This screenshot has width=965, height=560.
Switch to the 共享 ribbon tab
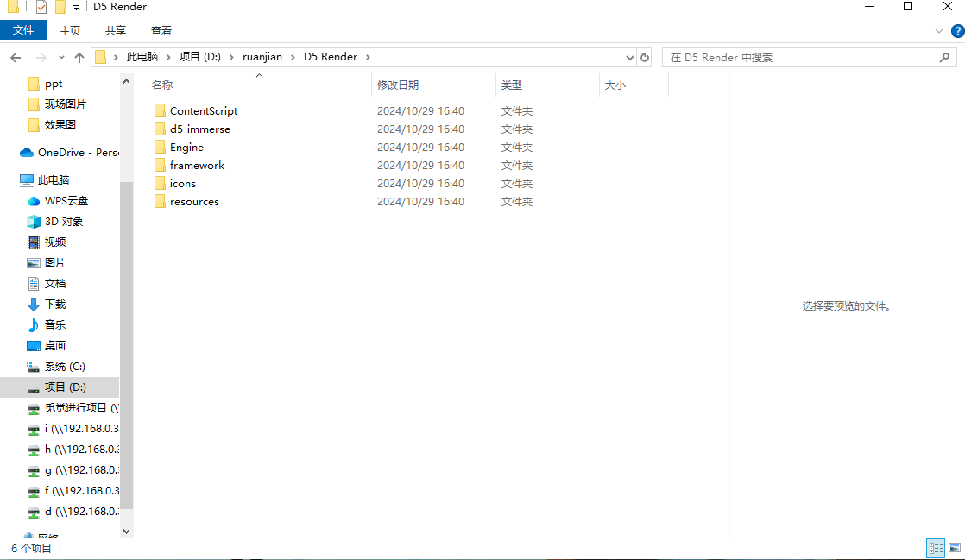[x=115, y=30]
